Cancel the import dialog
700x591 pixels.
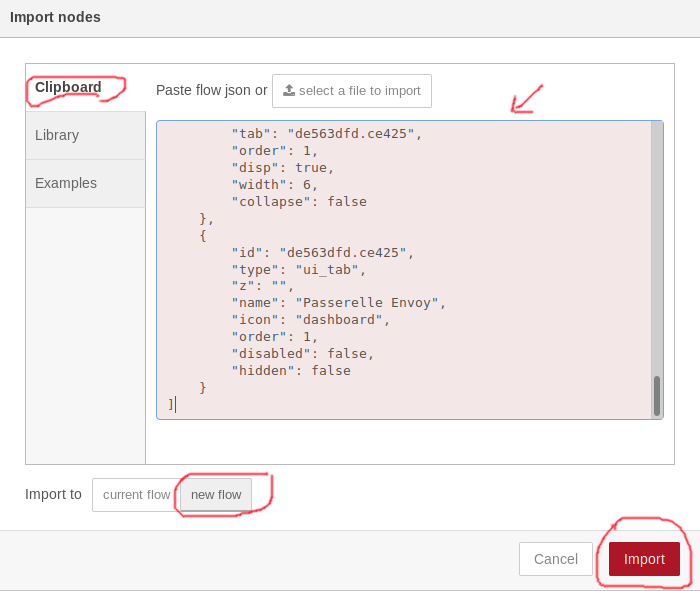click(556, 559)
